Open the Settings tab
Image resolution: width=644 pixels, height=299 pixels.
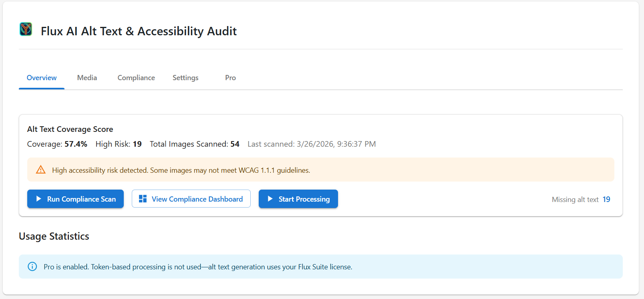click(x=185, y=78)
